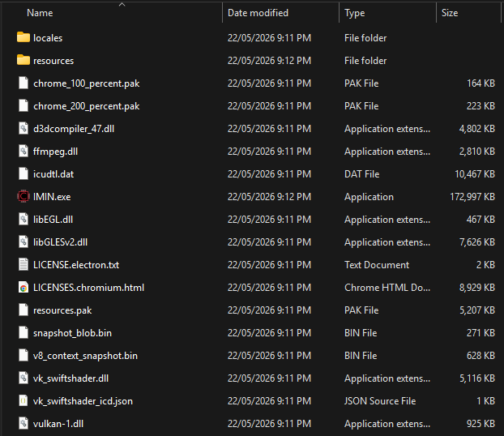Sort by the Type column header
The image size is (504, 436).
click(355, 13)
